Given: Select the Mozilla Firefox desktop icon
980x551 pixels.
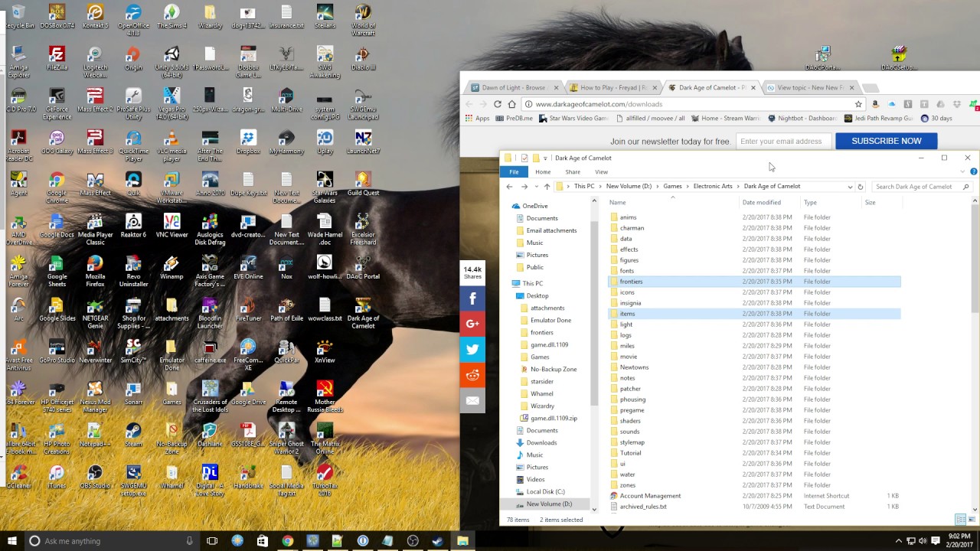Looking at the screenshot, I should coord(95,271).
